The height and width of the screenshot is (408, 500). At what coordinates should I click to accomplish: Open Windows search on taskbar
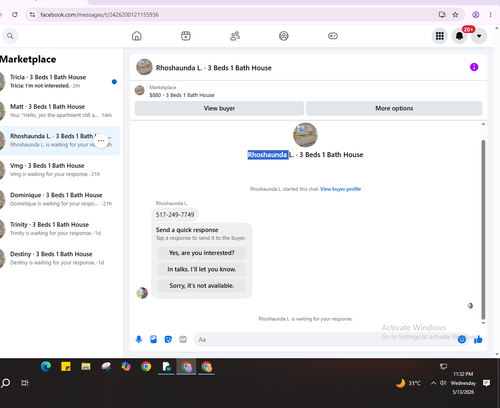click(x=5, y=383)
